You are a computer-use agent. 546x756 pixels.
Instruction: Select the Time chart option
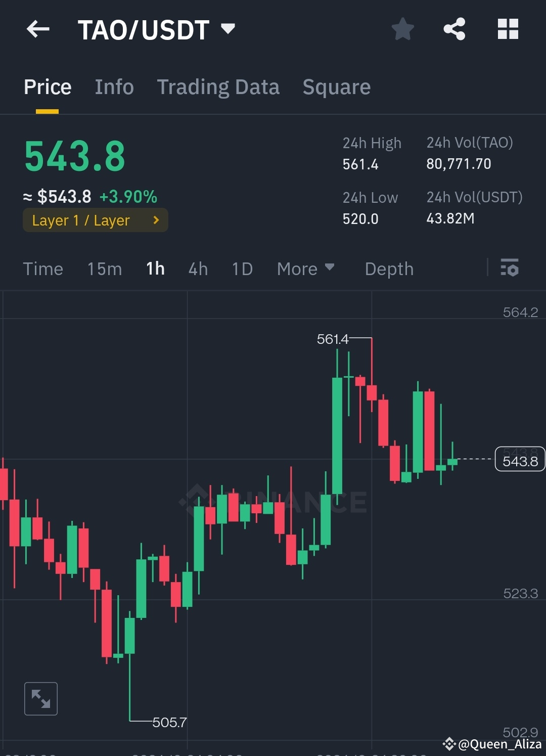point(43,269)
